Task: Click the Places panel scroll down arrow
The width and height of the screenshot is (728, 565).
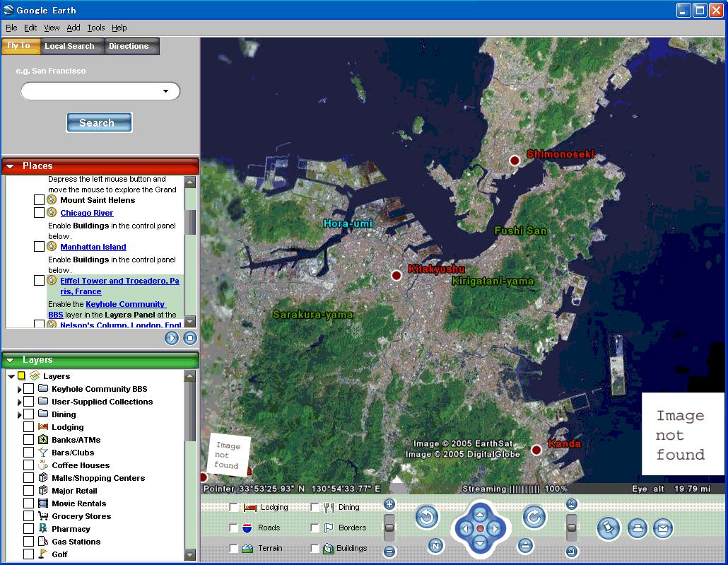Action: (x=189, y=322)
